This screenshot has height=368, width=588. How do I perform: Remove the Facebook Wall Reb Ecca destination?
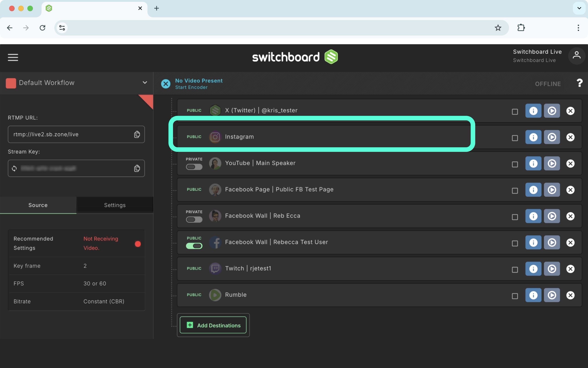(x=570, y=216)
